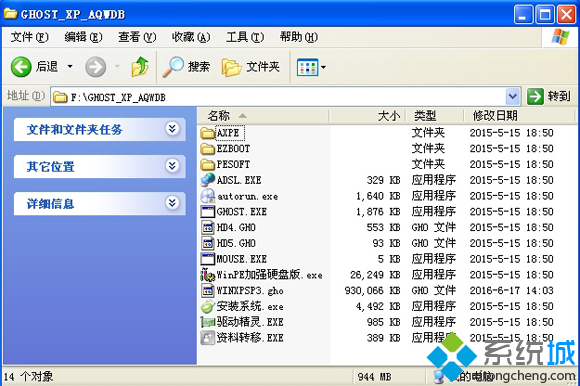
Task: Click the GHOST.EXE file name
Action: [x=242, y=211]
